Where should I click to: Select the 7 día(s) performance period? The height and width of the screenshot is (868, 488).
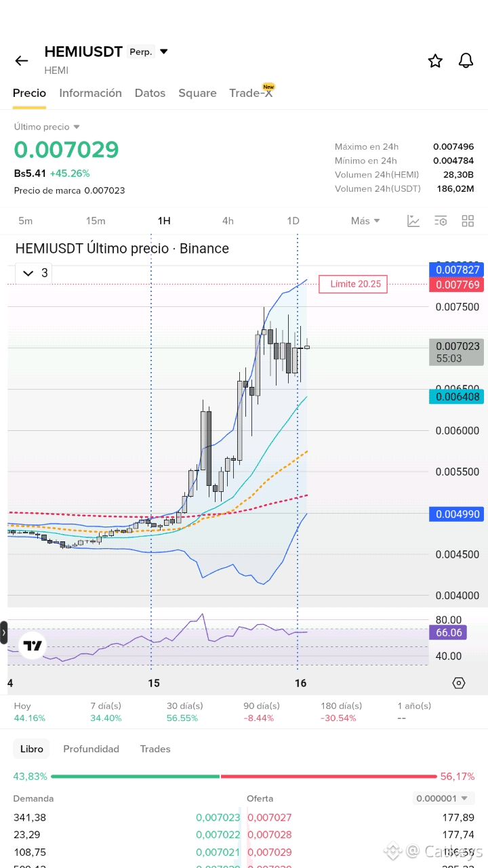(x=106, y=711)
